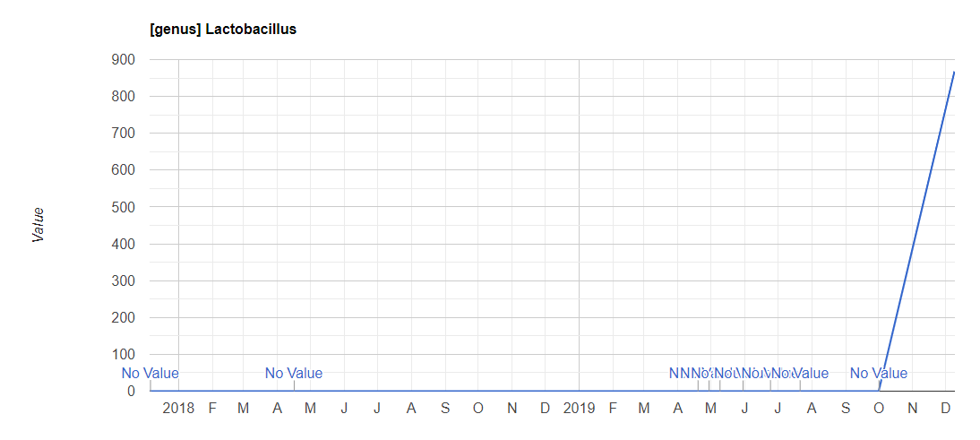This screenshot has height=440, width=980.
Task: Click the 2018 x-axis label
Action: click(x=178, y=409)
